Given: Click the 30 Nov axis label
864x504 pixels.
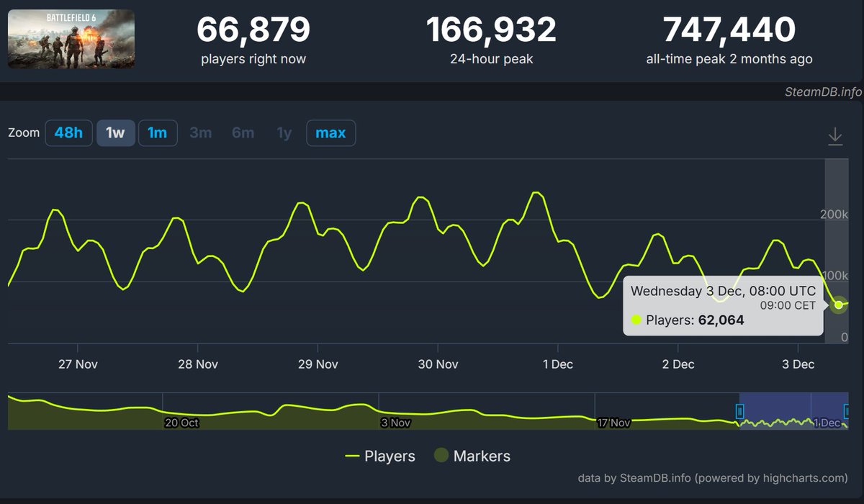Looking at the screenshot, I should [438, 364].
